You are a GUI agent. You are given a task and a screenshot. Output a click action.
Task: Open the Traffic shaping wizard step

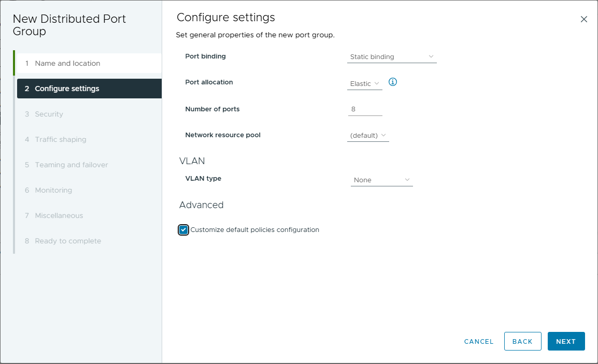(61, 139)
